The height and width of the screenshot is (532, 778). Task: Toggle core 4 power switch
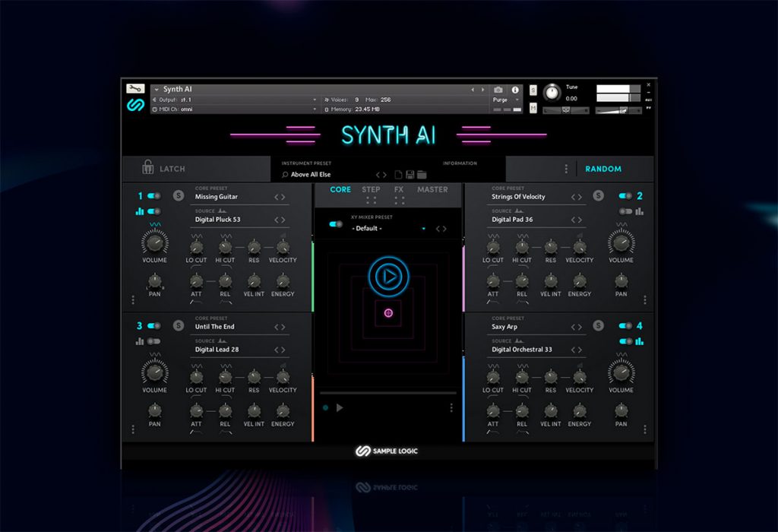click(625, 326)
